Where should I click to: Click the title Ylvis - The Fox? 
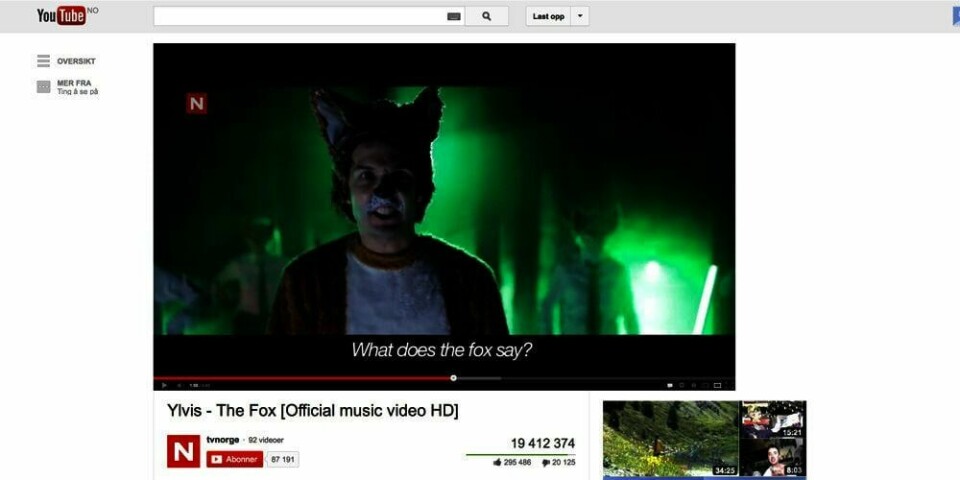[x=312, y=411]
